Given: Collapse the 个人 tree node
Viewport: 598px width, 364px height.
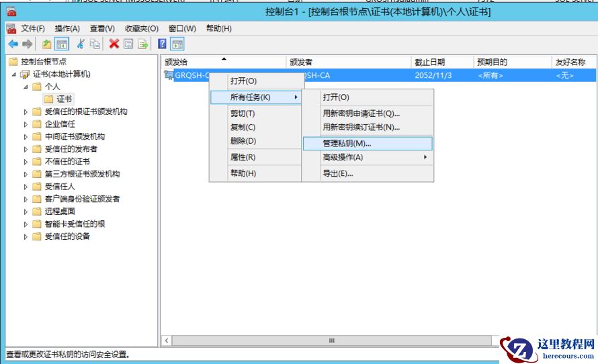Looking at the screenshot, I should [x=26, y=87].
